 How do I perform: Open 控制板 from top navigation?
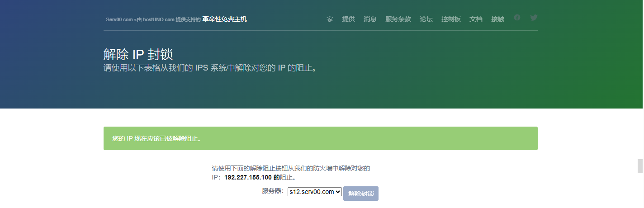pyautogui.click(x=451, y=19)
